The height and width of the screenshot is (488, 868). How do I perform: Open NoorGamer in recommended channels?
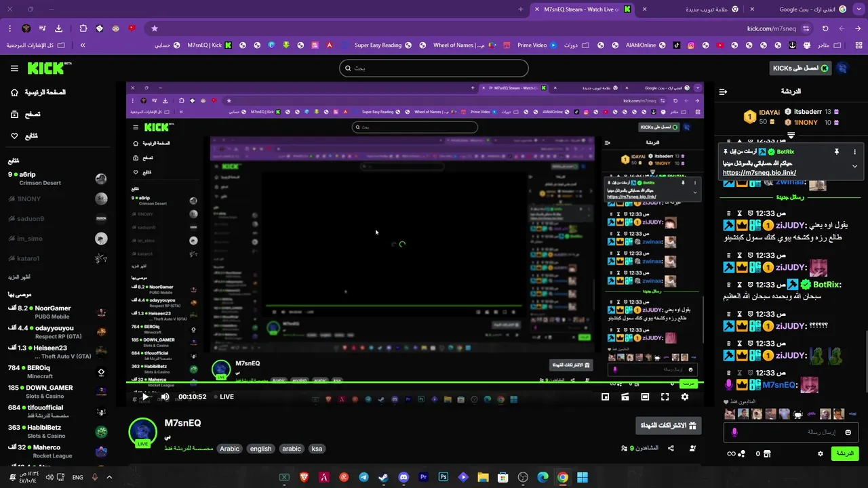57,312
